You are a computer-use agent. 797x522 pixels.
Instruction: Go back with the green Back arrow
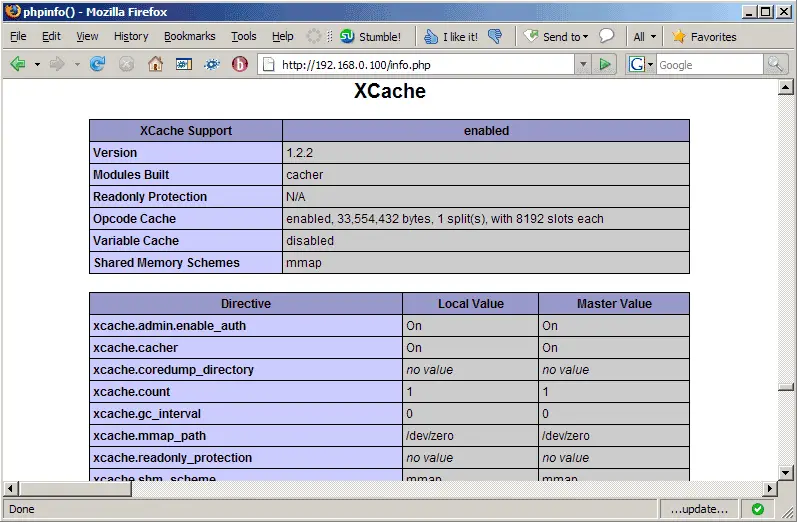pyautogui.click(x=18, y=64)
